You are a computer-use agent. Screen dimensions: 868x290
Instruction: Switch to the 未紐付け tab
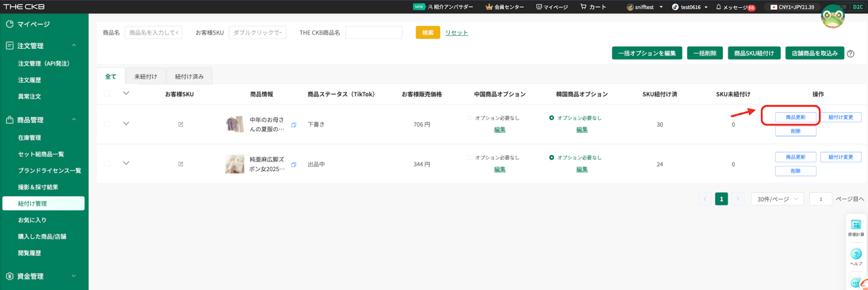145,77
